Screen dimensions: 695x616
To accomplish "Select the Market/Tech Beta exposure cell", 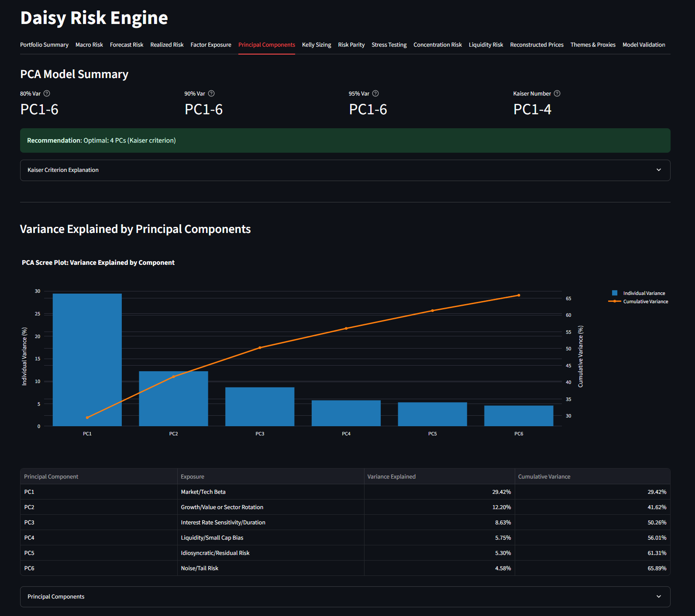I will click(x=203, y=492).
